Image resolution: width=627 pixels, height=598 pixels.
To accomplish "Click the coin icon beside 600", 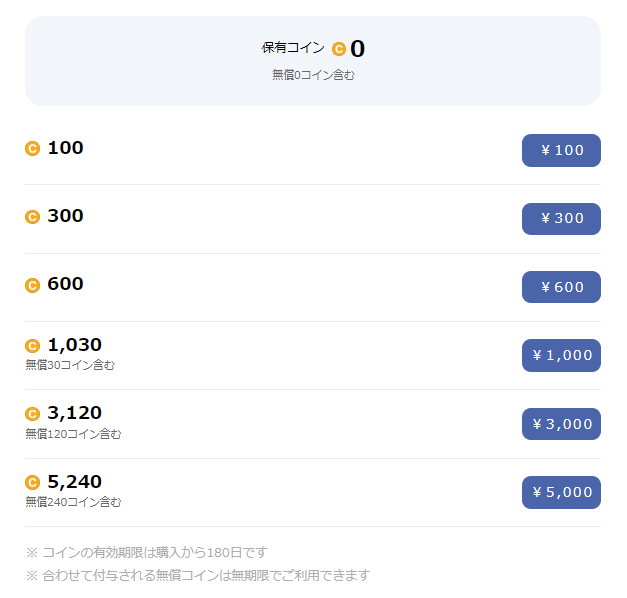I will 32,285.
